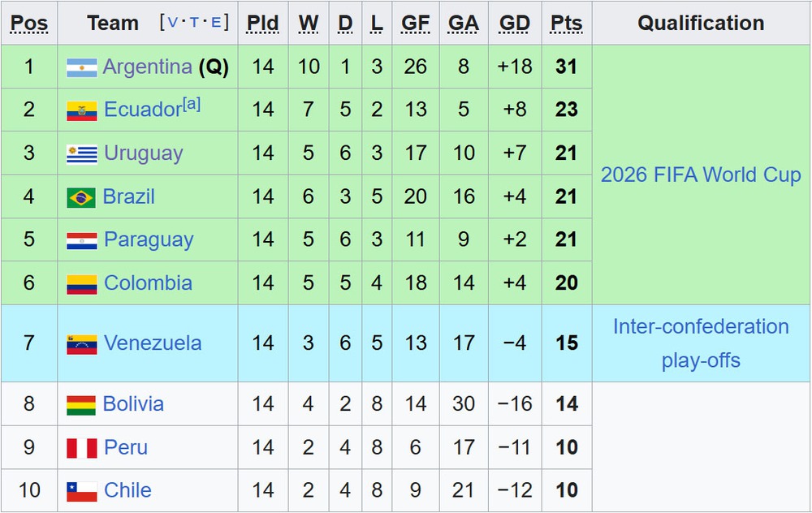Click the Paraguay flag icon

pos(82,240)
